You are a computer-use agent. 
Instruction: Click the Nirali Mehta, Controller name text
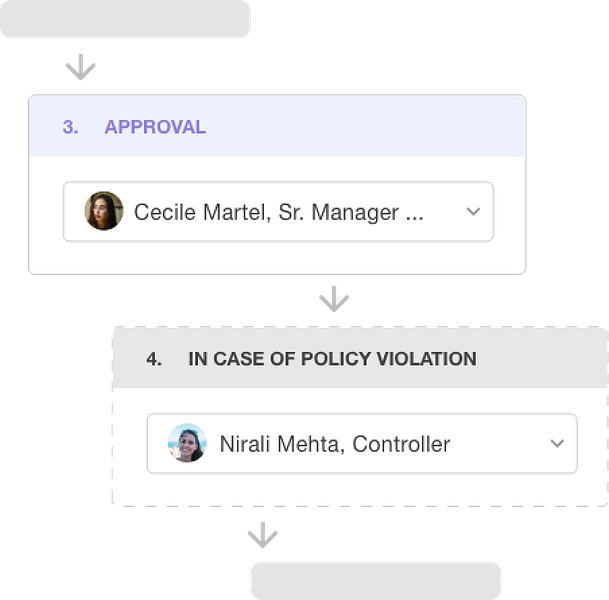(x=335, y=444)
